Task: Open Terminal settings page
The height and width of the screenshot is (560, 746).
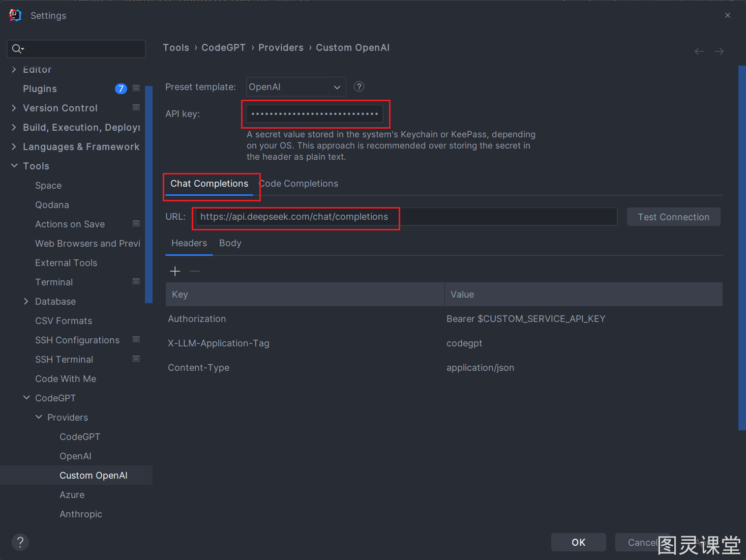Action: point(54,282)
